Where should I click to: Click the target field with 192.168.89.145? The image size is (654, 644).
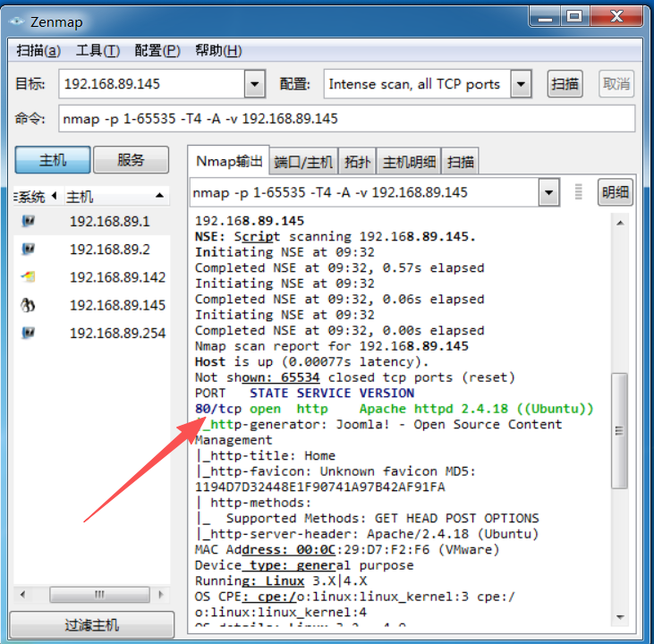point(151,84)
